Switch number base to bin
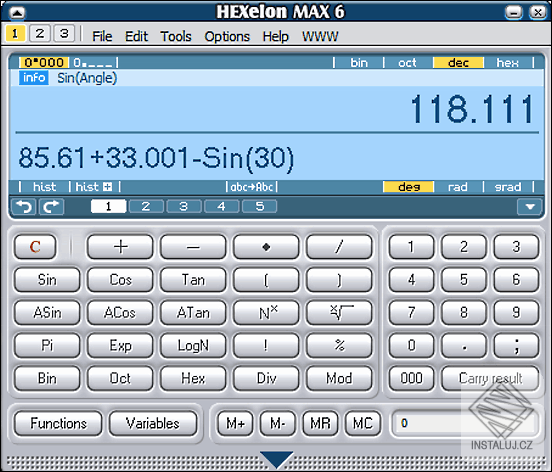 click(x=359, y=63)
